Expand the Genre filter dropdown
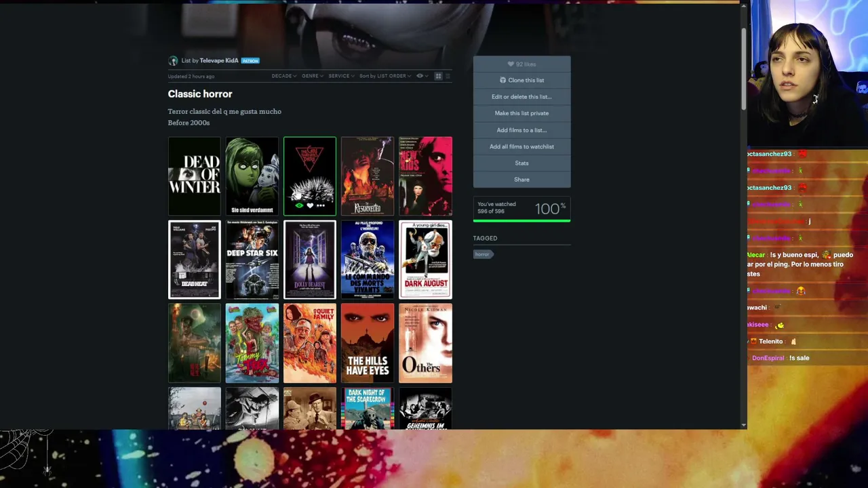Viewport: 868px width, 488px height. pos(313,76)
